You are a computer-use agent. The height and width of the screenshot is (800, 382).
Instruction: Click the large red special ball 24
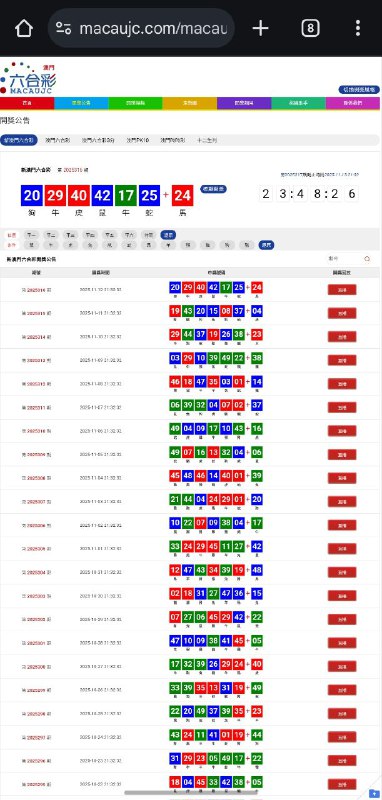[183, 196]
